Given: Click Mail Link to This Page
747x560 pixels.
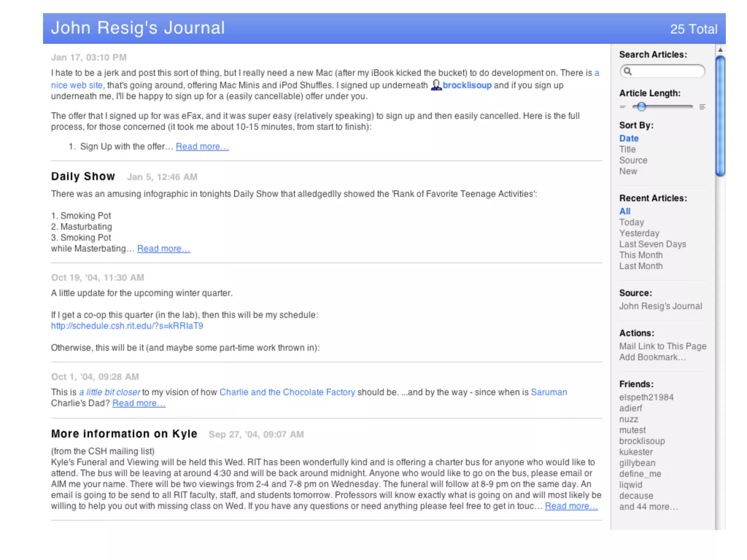Looking at the screenshot, I should pyautogui.click(x=663, y=346).
